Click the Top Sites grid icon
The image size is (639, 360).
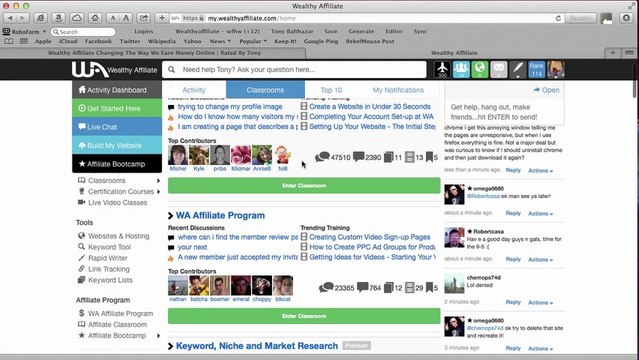coord(24,41)
